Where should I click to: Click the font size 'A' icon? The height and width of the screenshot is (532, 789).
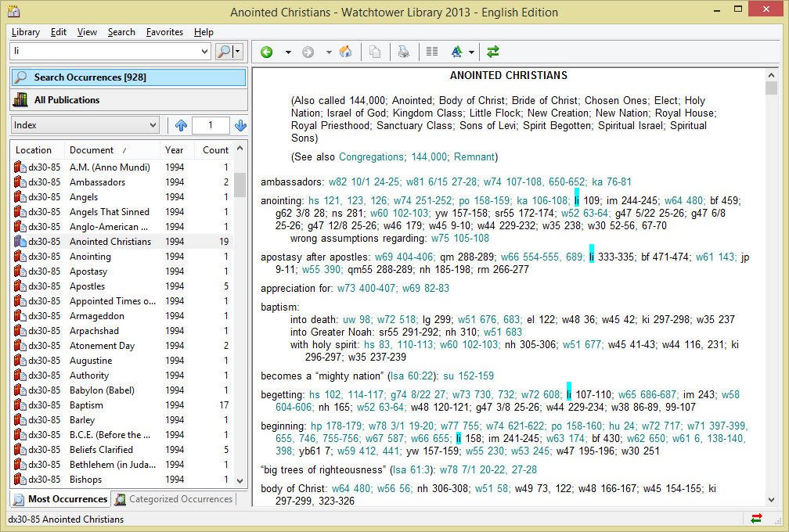456,52
